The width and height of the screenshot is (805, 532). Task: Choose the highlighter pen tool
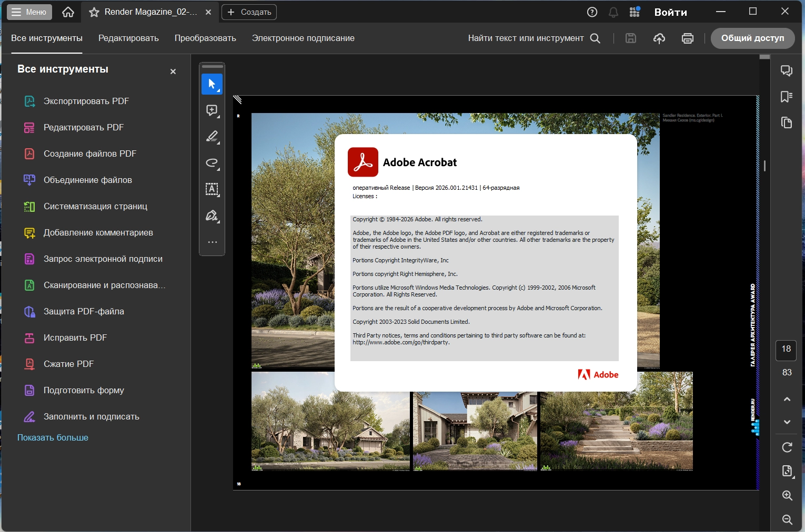pos(212,137)
